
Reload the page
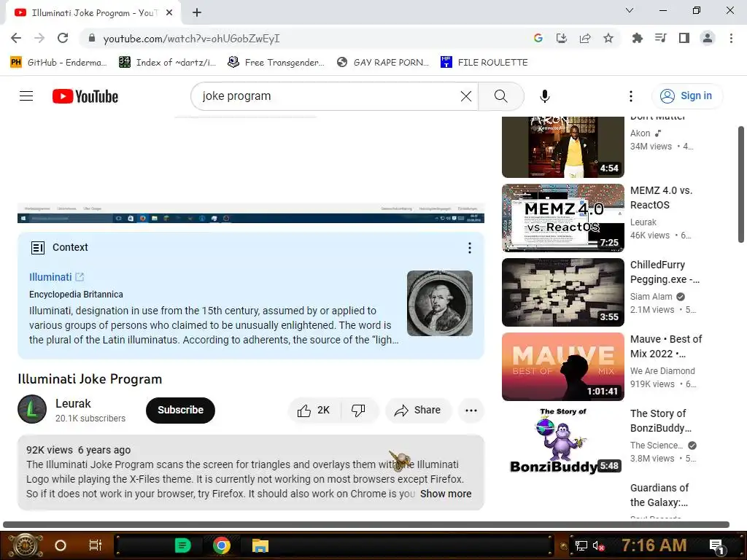(x=63, y=38)
